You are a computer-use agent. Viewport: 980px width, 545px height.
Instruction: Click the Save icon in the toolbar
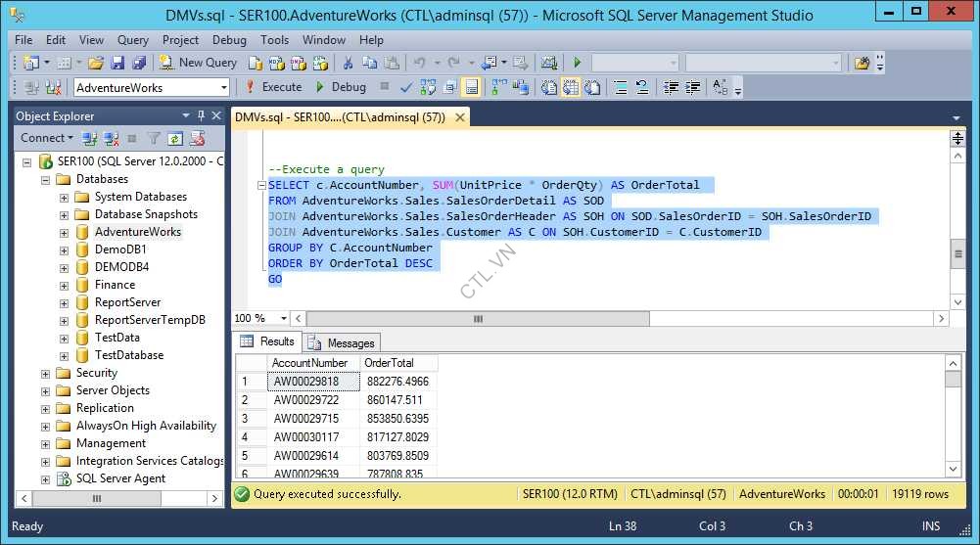tap(117, 63)
